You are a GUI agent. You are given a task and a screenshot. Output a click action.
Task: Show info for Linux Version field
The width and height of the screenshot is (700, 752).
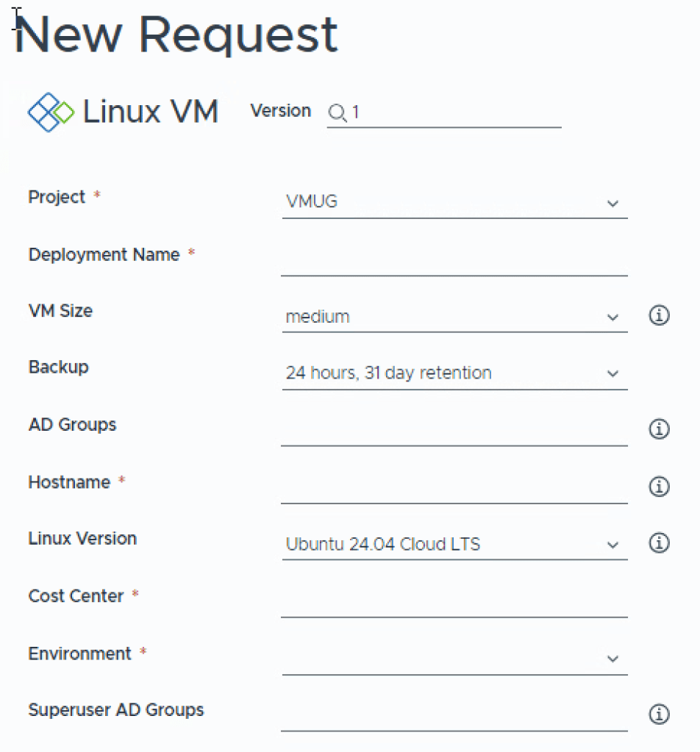coord(659,543)
